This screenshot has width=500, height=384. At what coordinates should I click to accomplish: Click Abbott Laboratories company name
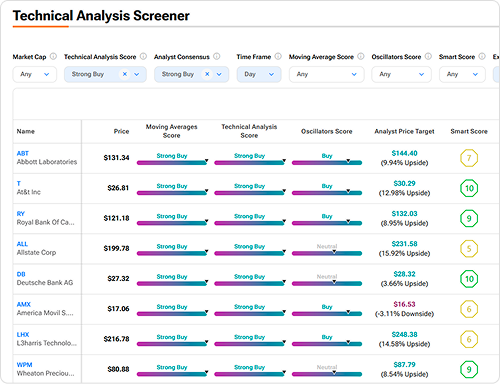pos(47,162)
